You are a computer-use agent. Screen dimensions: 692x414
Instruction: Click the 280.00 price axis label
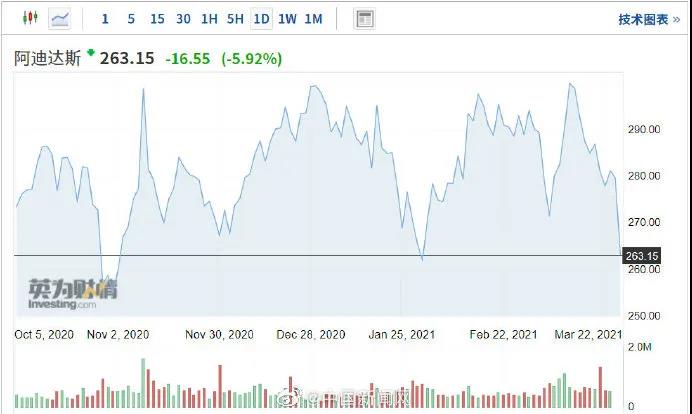click(644, 176)
